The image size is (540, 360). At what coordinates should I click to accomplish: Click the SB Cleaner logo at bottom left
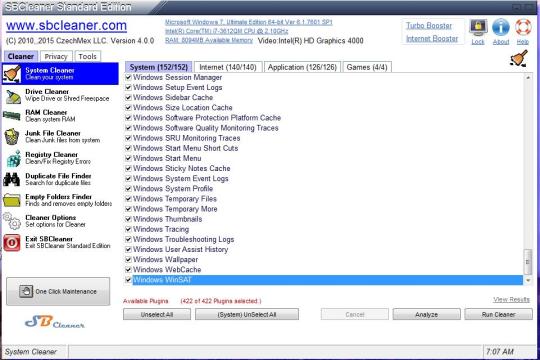[55, 322]
